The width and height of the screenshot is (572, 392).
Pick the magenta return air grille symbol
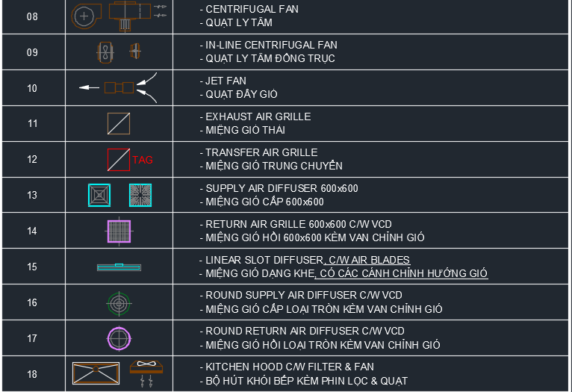(119, 231)
